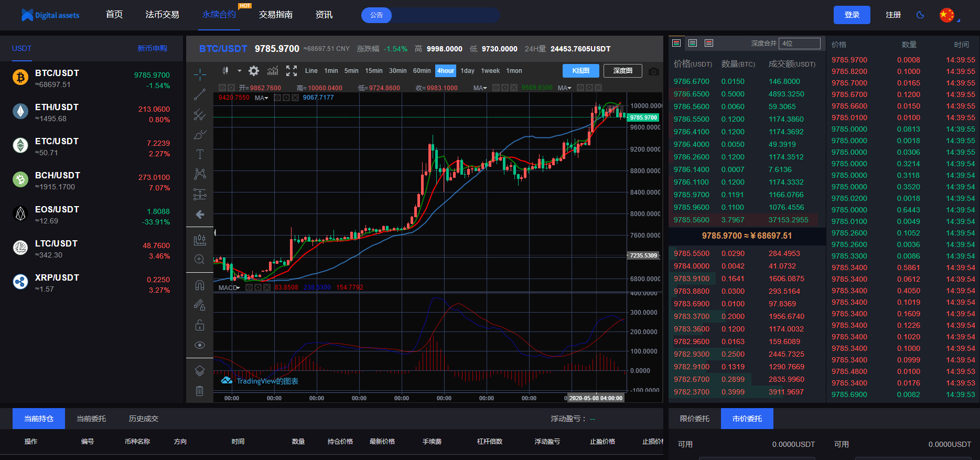Take chart snapshot with camera icon
980x460 pixels.
tap(653, 71)
